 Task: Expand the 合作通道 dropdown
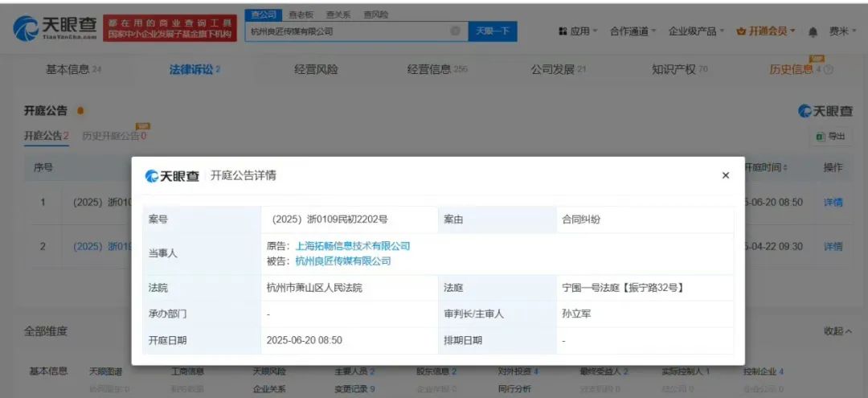pyautogui.click(x=633, y=31)
